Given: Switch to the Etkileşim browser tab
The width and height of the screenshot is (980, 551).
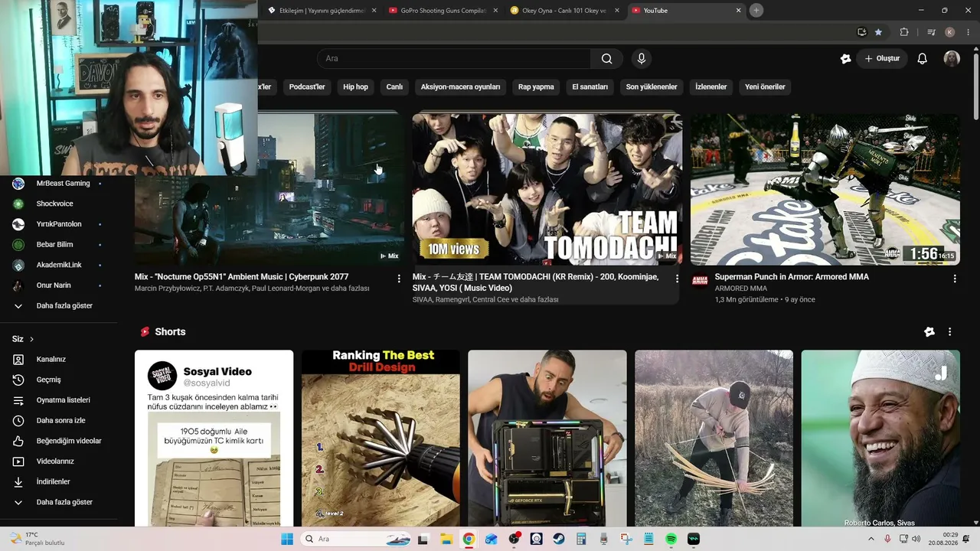Looking at the screenshot, I should 322,11.
